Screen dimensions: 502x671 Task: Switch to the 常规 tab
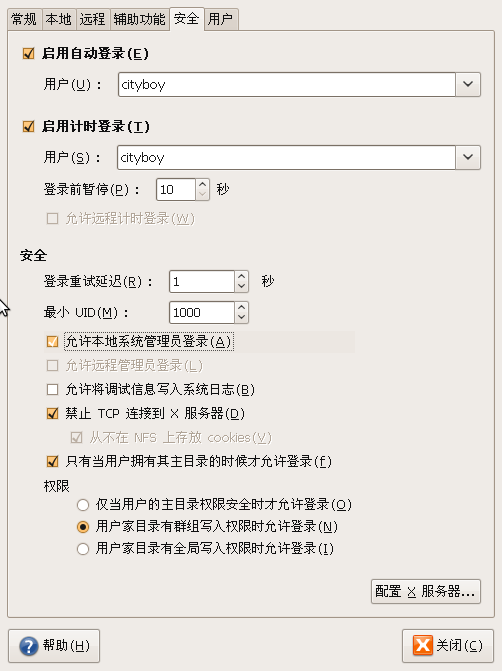coord(24,19)
